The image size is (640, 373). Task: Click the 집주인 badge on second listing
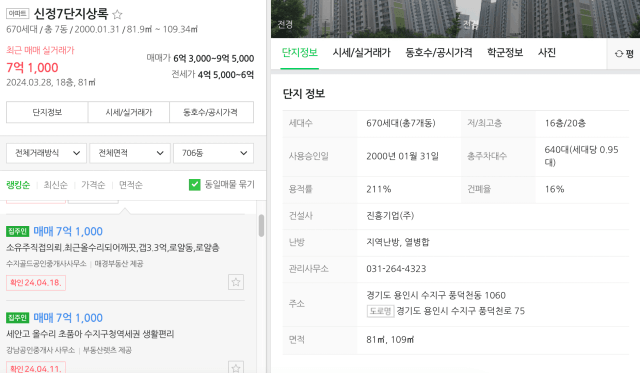18,317
